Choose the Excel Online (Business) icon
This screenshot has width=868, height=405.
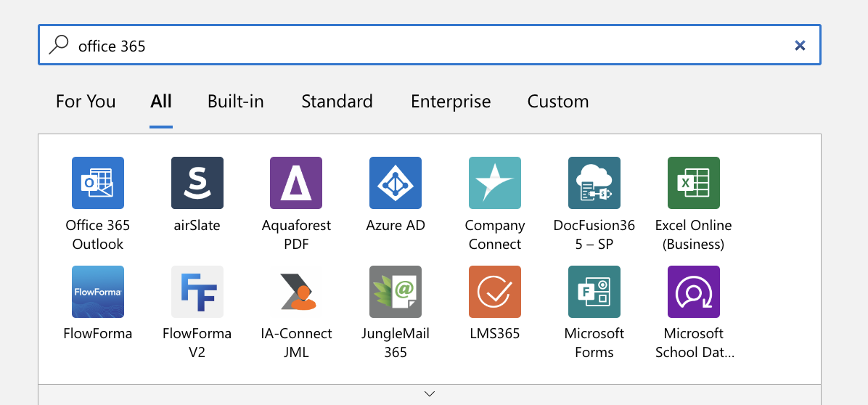[694, 183]
